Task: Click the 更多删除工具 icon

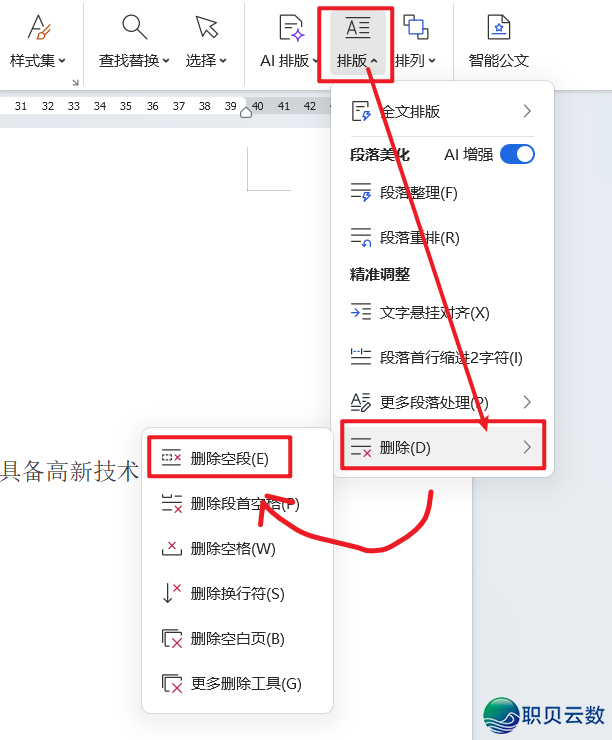Action: (172, 683)
